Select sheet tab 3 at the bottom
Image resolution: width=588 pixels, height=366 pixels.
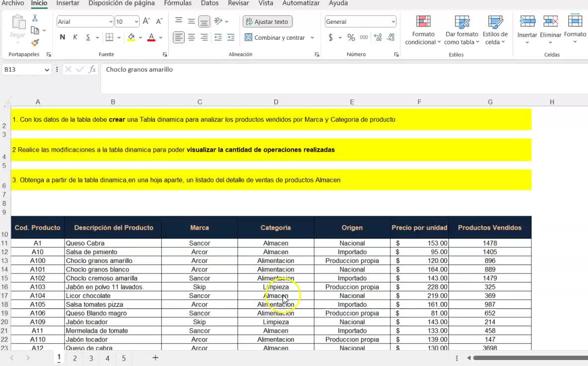91,358
